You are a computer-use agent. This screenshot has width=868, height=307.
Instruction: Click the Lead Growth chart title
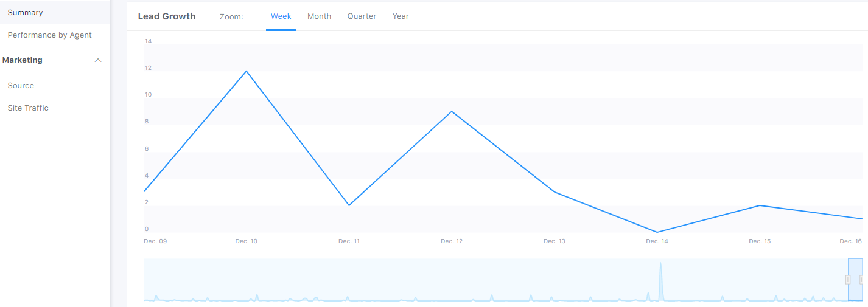[167, 16]
